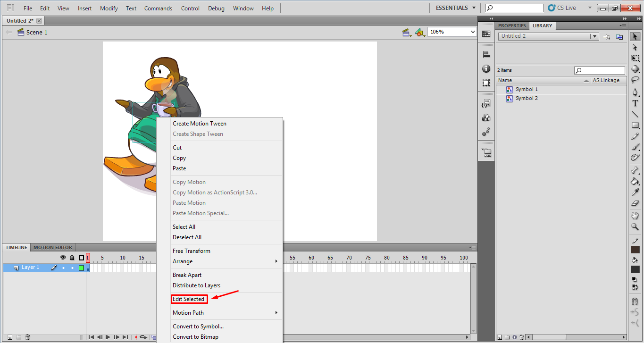Open the Motion Presets panel icon
The width and height of the screenshot is (644, 343).
coord(486,132)
